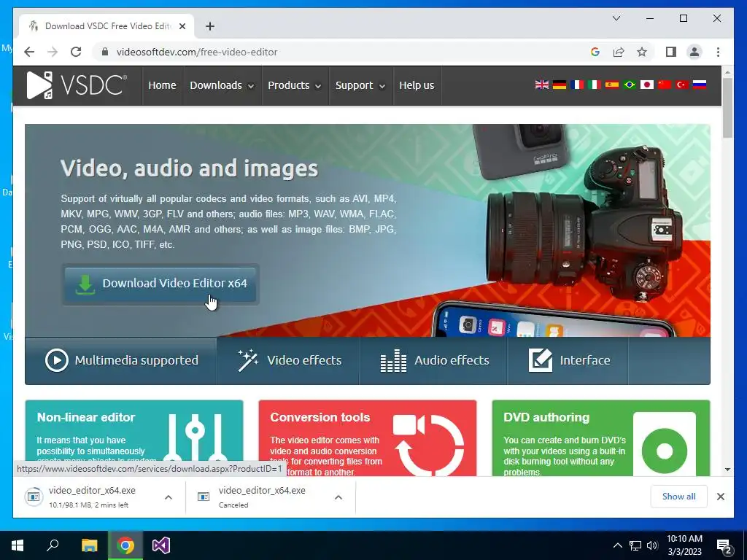
Task: Select the Video effects tab
Action: coord(288,360)
